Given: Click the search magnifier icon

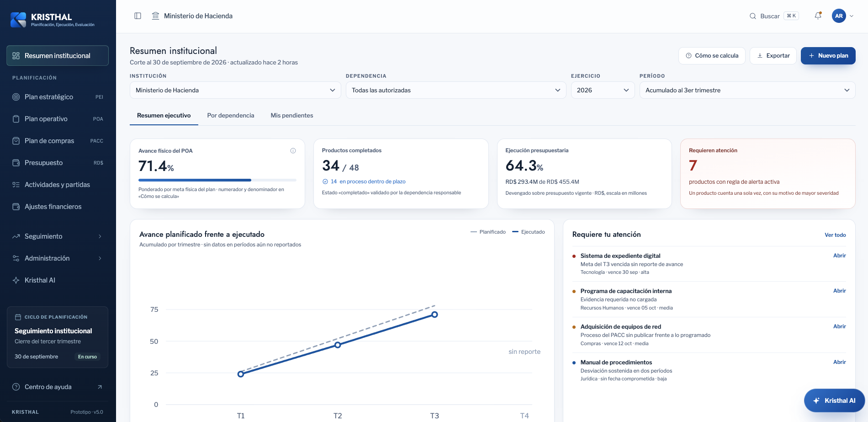Looking at the screenshot, I should click(x=753, y=16).
